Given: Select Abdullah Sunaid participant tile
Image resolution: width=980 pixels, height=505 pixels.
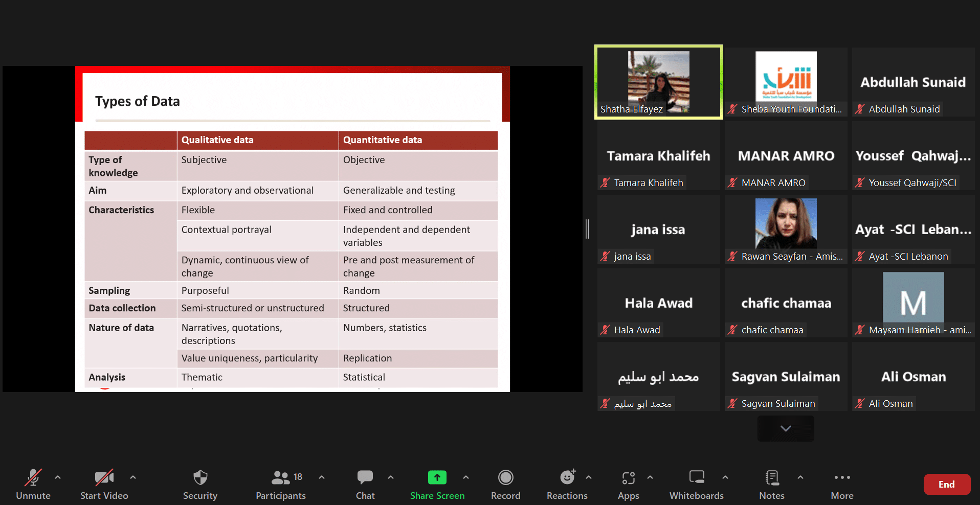Looking at the screenshot, I should pyautogui.click(x=913, y=82).
